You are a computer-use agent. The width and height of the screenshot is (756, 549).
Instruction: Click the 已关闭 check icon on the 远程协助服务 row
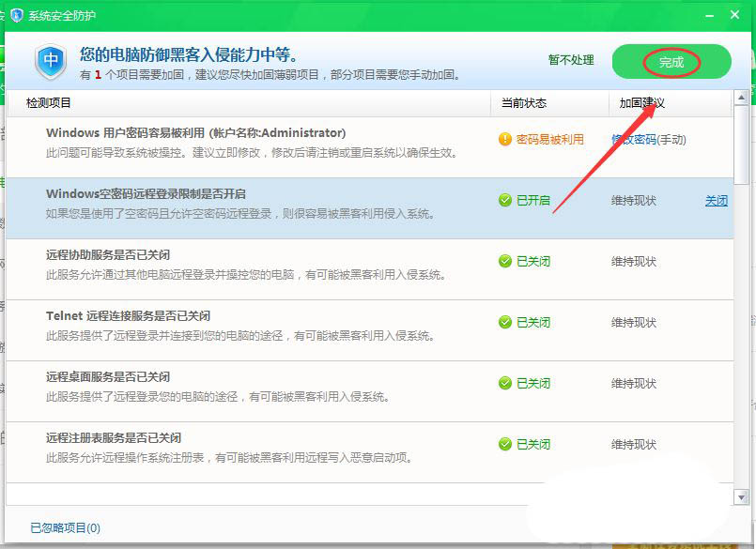click(x=503, y=260)
